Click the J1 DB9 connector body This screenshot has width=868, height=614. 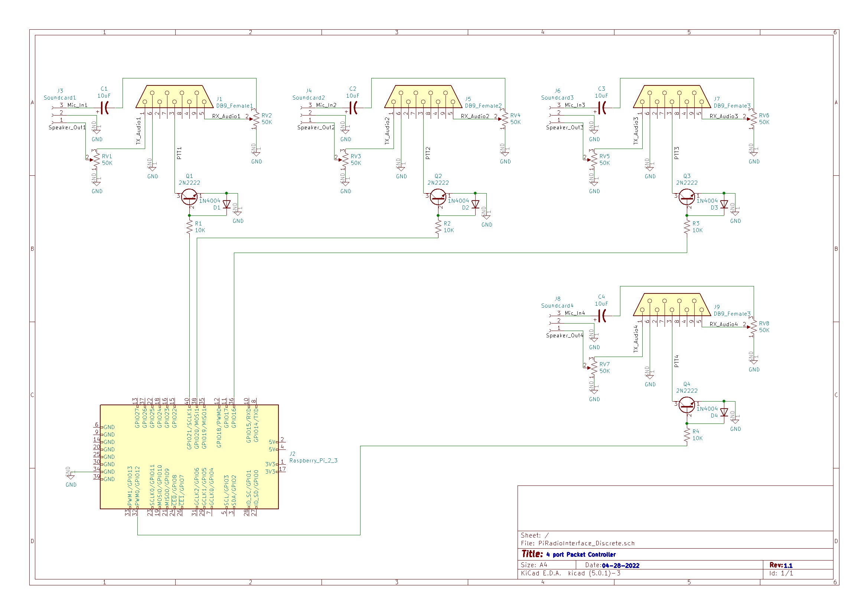click(x=174, y=97)
